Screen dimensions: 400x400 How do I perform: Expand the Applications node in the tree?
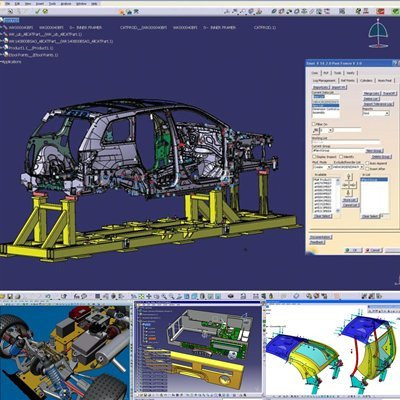pos(11,62)
